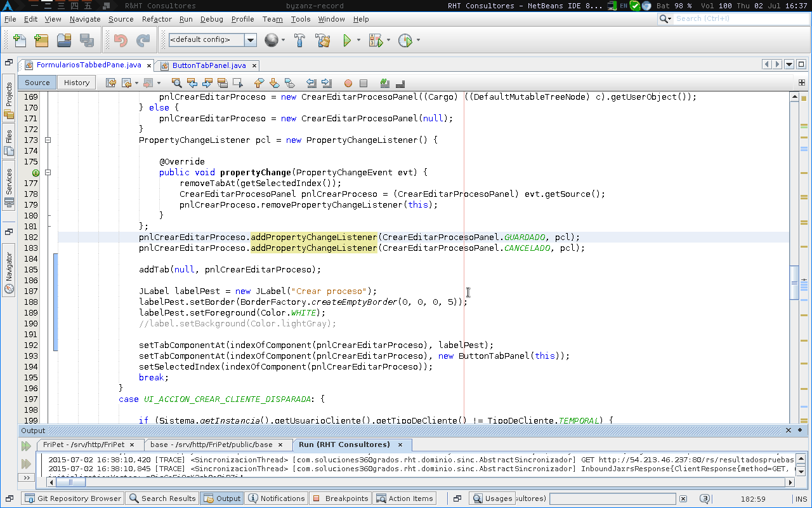Switch to ButtonTabPanel.java tab
Image resolution: width=812 pixels, height=508 pixels.
pos(209,65)
